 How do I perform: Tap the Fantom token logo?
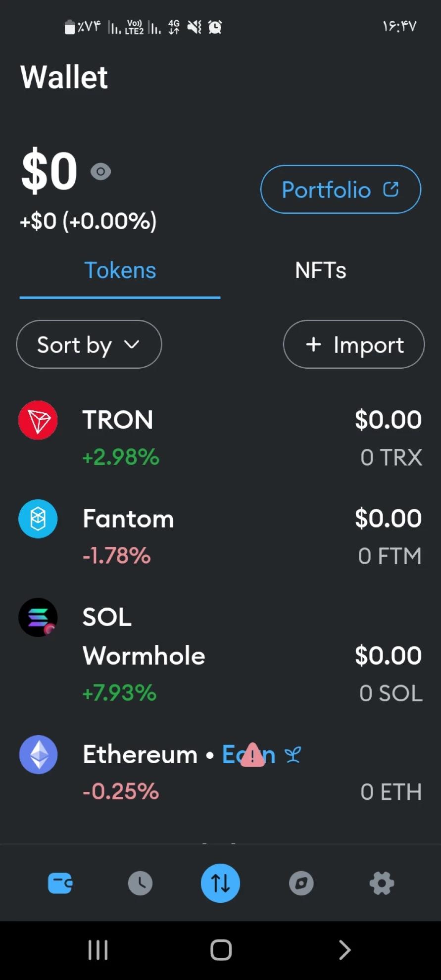click(38, 519)
